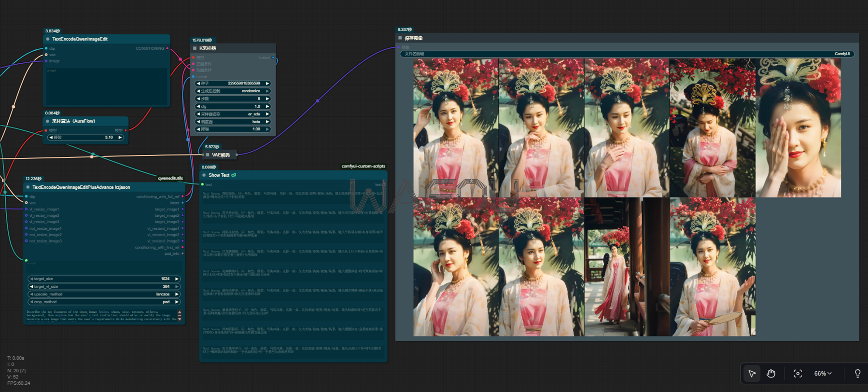
Task: Click the not_resize_image1 input socket
Action: tap(26, 229)
